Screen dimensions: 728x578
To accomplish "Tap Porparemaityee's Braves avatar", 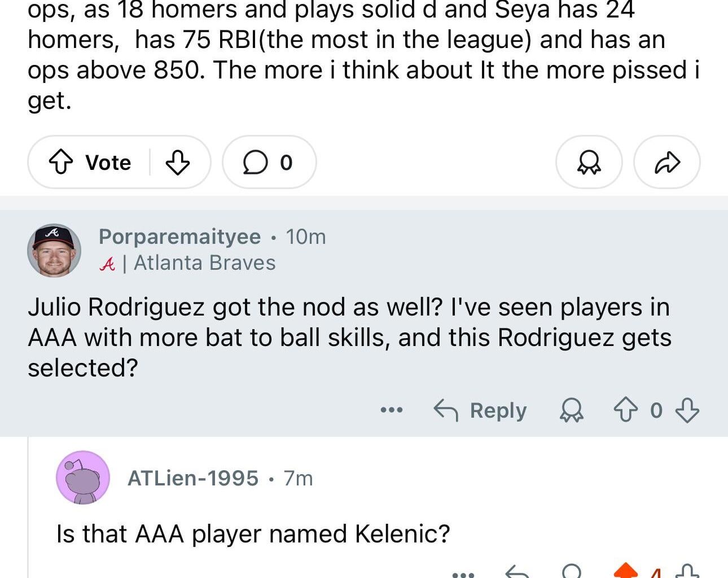I will pyautogui.click(x=54, y=249).
